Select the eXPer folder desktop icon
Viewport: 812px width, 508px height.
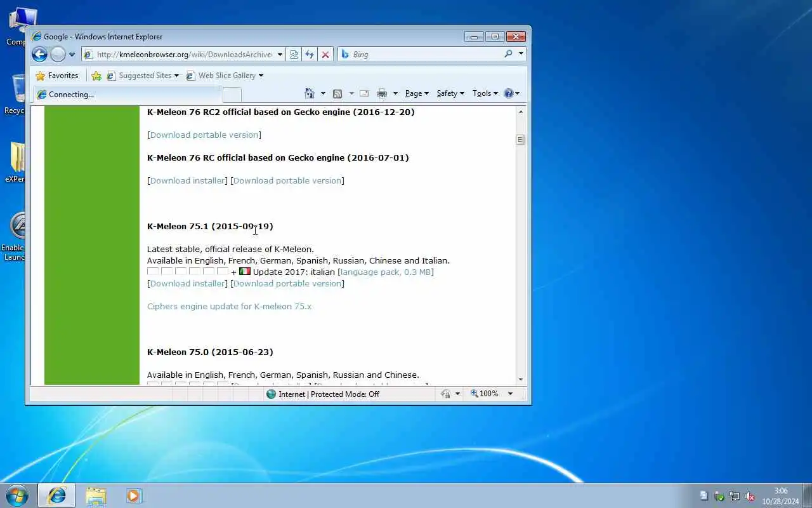click(x=16, y=163)
